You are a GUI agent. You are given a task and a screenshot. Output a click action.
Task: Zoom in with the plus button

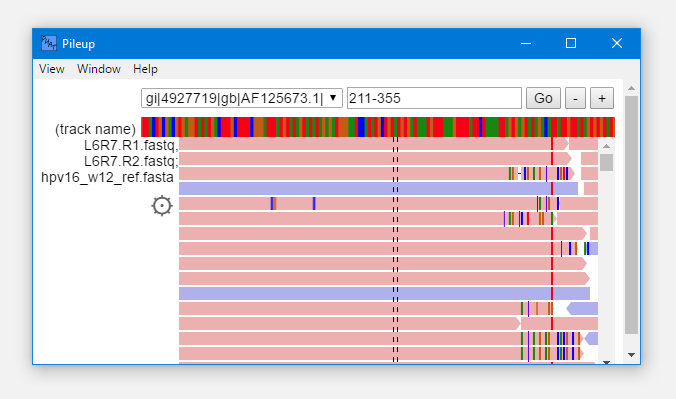(602, 98)
